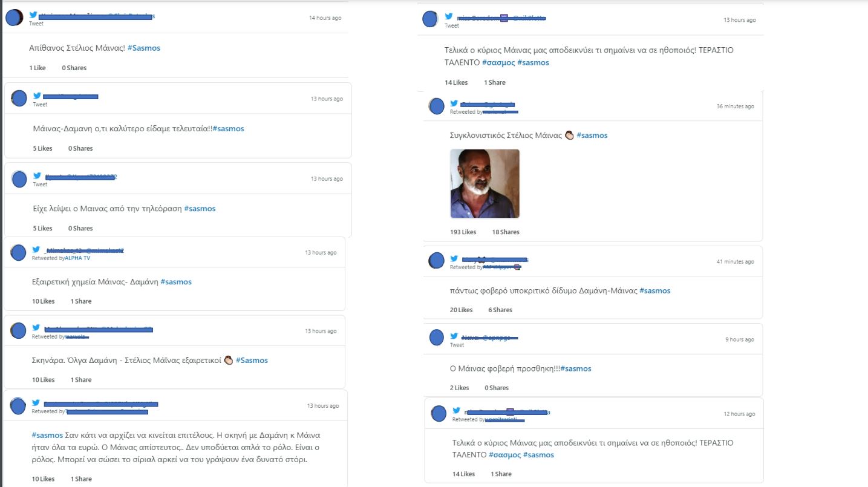This screenshot has height=487, width=868.
Task: Click the "6 Shares" count
Action: [500, 310]
